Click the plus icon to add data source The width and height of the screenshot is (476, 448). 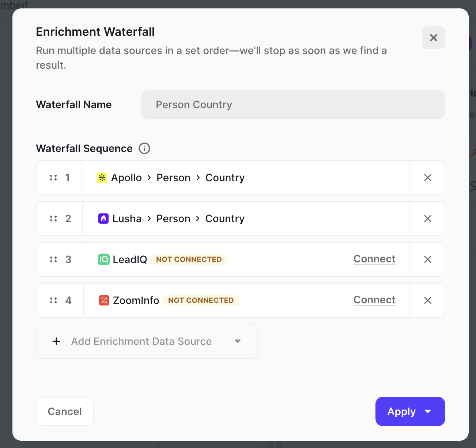point(56,341)
